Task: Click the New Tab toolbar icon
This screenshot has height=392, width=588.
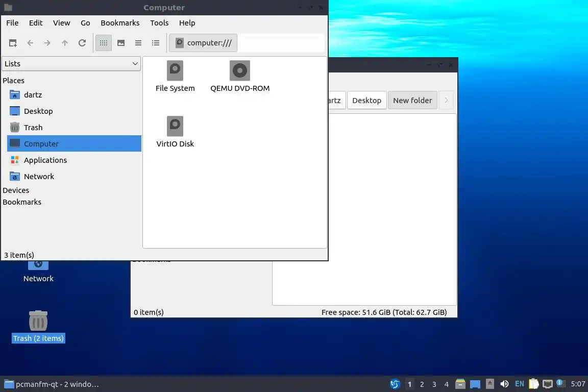Action: [x=13, y=43]
